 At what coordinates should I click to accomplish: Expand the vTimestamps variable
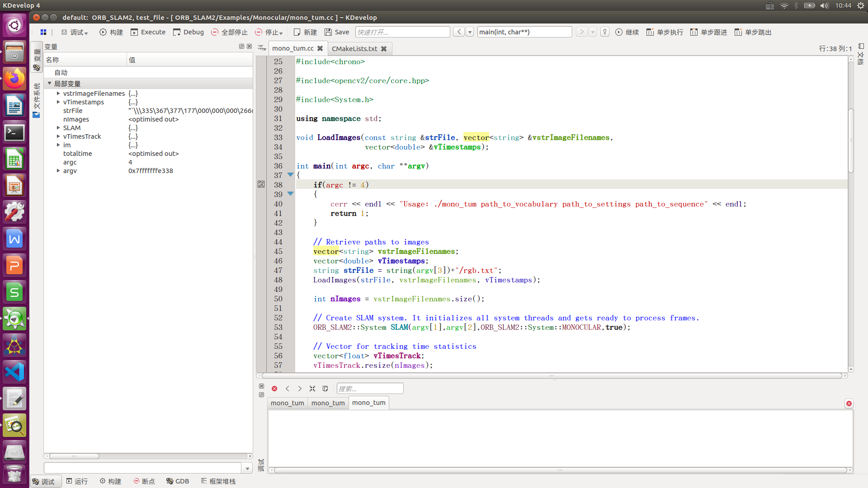tap(58, 102)
